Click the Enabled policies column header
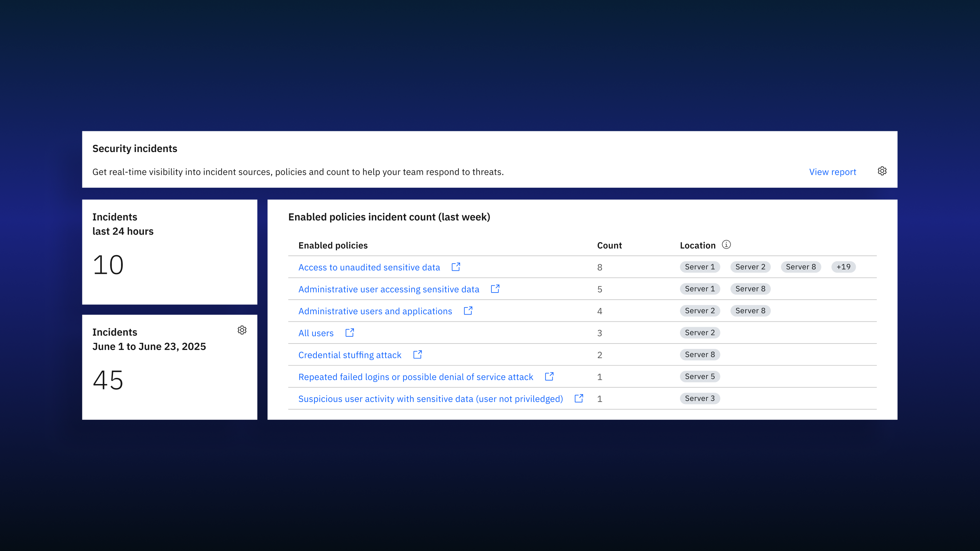The height and width of the screenshot is (551, 980). coord(333,246)
